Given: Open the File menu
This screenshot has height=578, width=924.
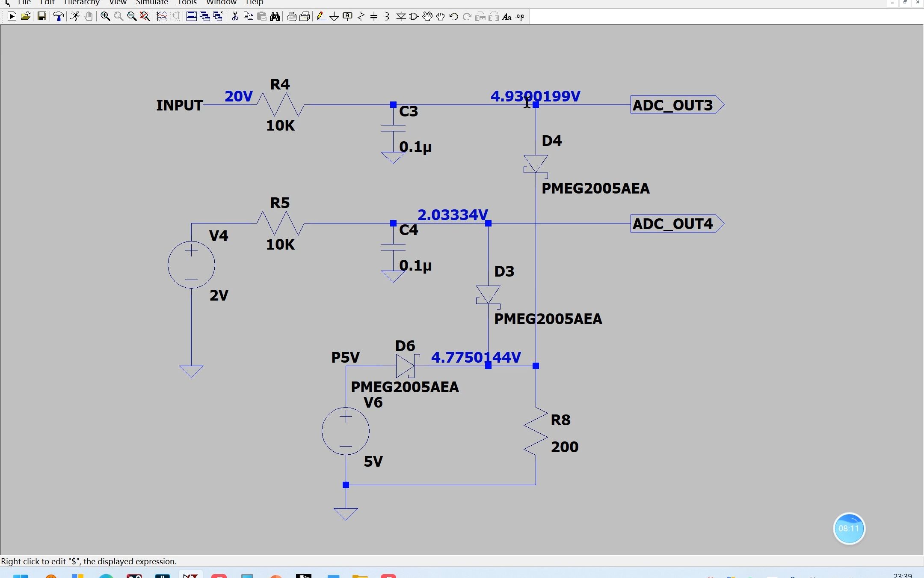Looking at the screenshot, I should pyautogui.click(x=24, y=3).
